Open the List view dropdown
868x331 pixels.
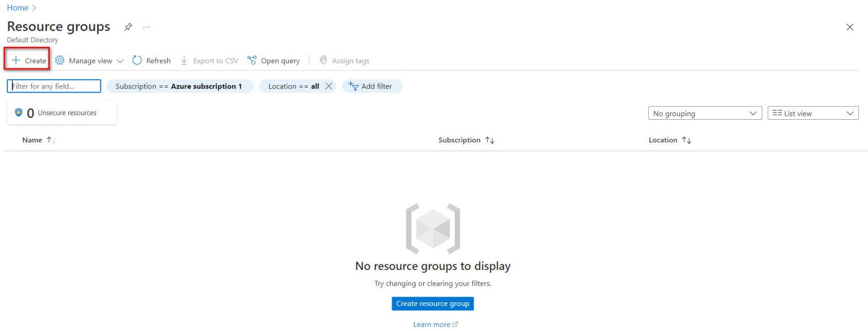[813, 113]
